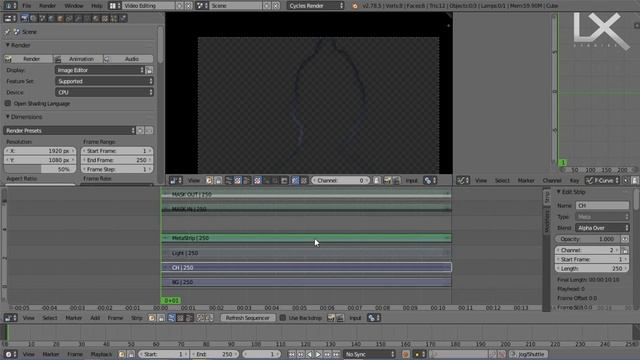640x360 pixels.
Task: Collapse the Dimensions panel triangle
Action: tap(7, 117)
